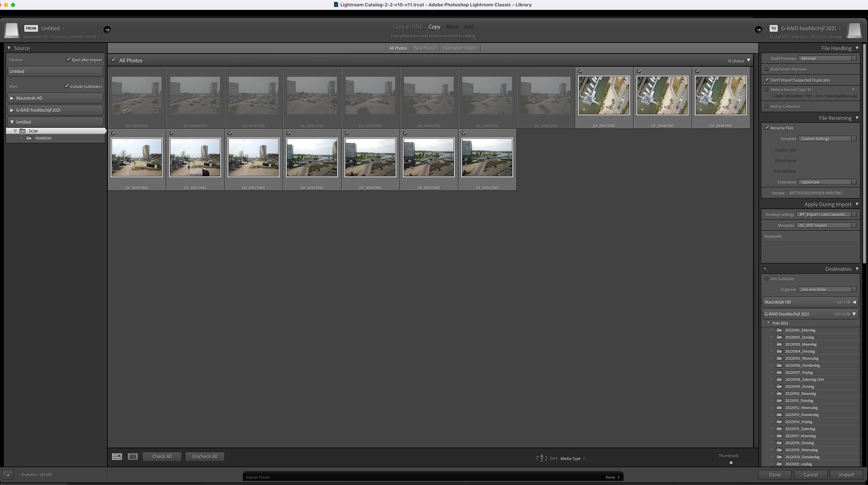868x485 pixels.
Task: Expand the Macintosh HD source volume
Action: 12,98
